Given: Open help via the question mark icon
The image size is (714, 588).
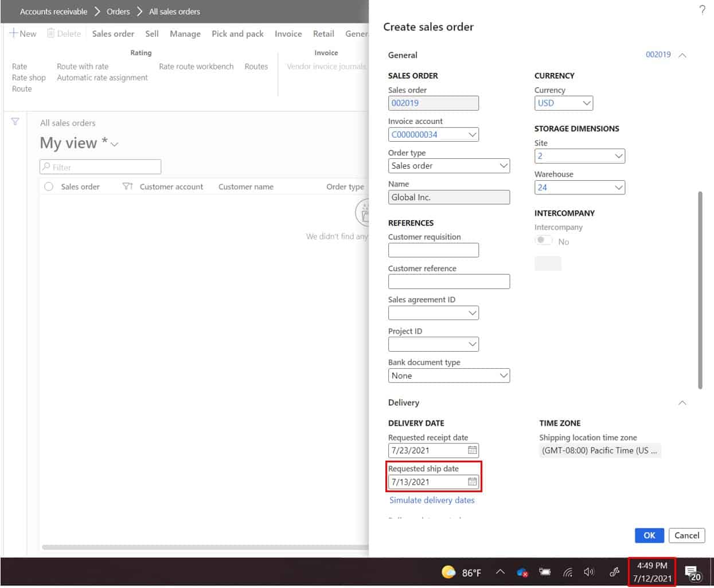Looking at the screenshot, I should pos(703,10).
